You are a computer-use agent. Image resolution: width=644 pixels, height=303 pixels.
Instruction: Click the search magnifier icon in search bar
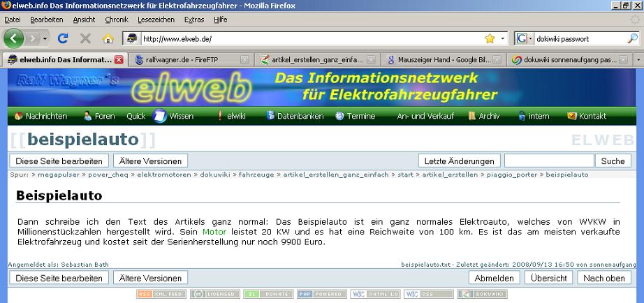coord(631,38)
